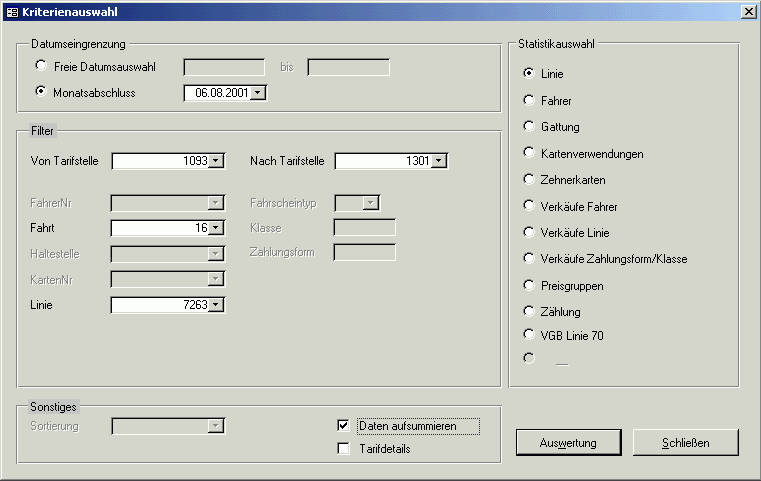The width and height of the screenshot is (761, 481).
Task: Expand the Linie filter dropdown arrow
Action: click(216, 305)
